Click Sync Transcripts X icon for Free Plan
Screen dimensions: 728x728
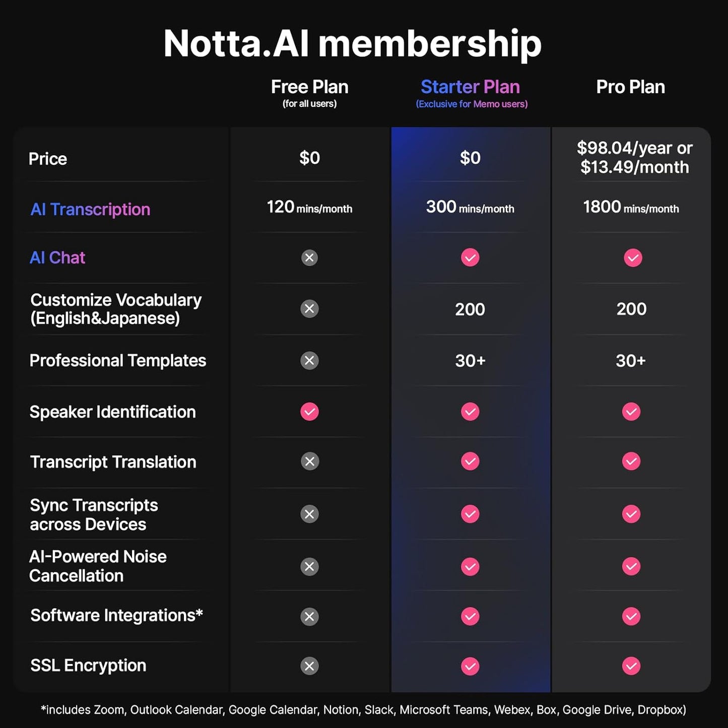[x=309, y=514]
